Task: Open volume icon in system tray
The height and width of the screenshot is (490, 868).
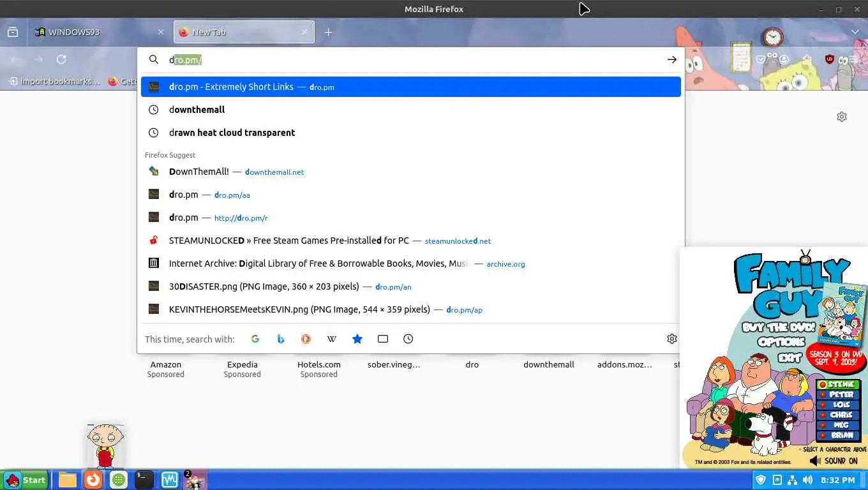Action: click(808, 480)
